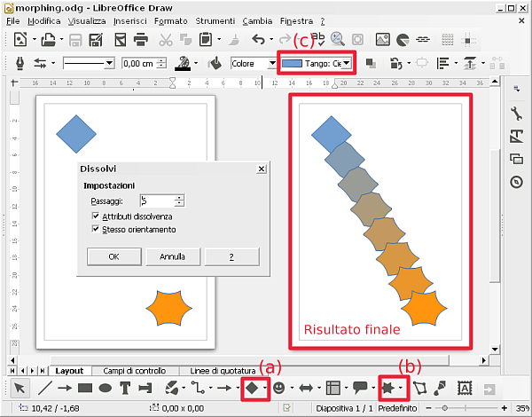Open the Tango fill color dropdown

point(348,63)
